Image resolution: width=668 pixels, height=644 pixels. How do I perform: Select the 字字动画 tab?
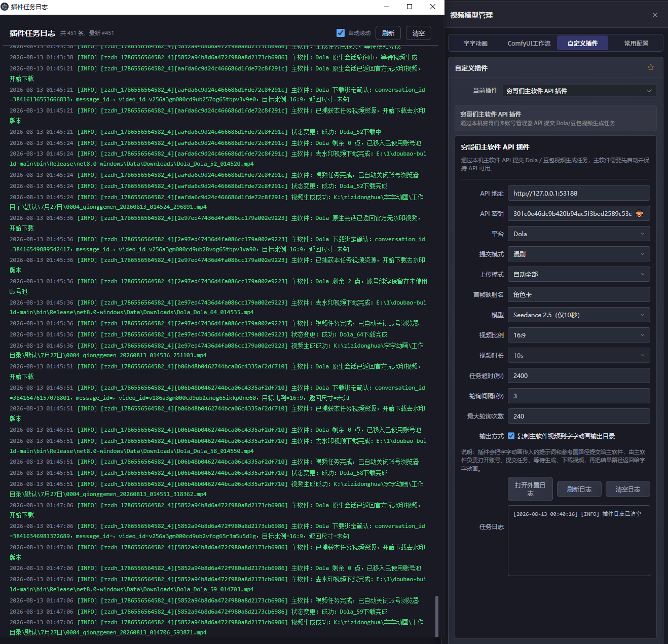click(475, 43)
